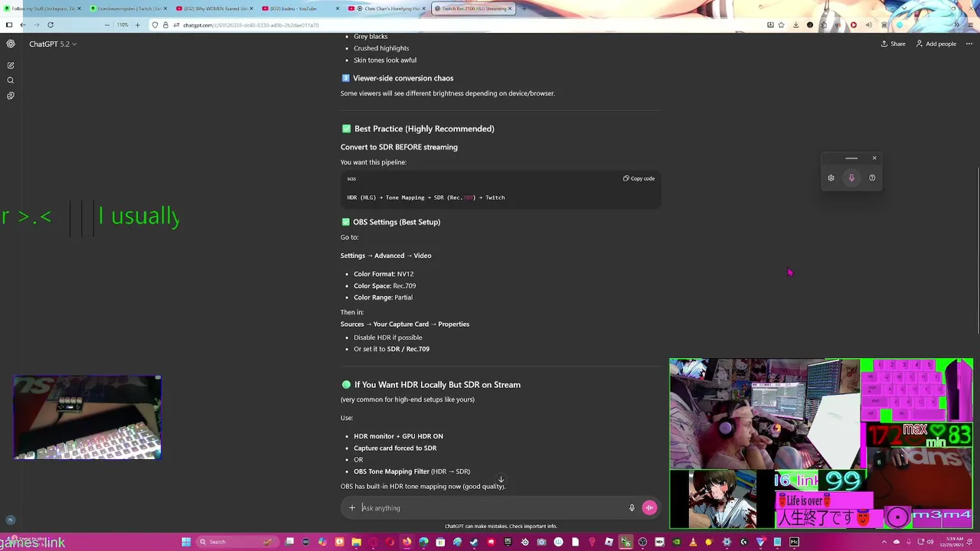The height and width of the screenshot is (551, 980).
Task: Toggle browser sidebar panel icon
Action: [9, 24]
